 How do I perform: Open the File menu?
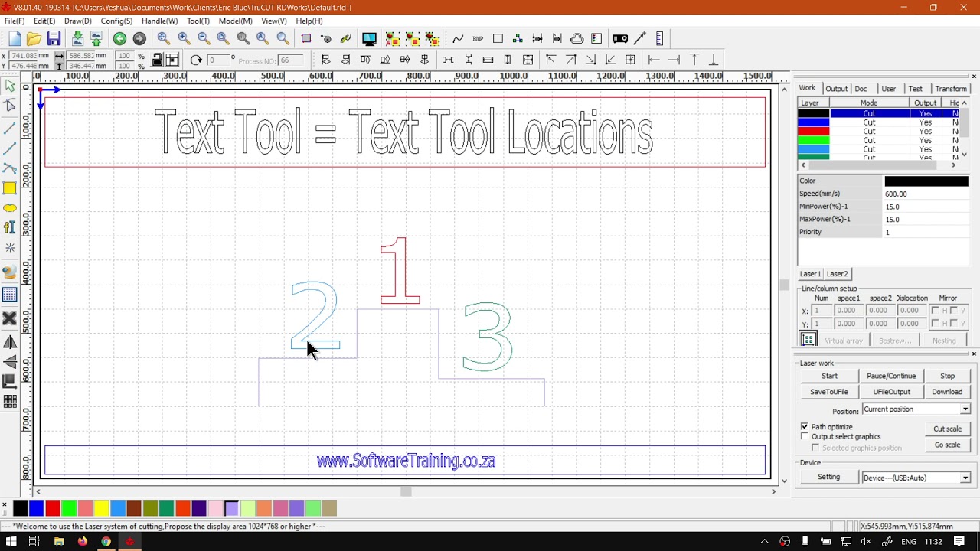coord(15,21)
